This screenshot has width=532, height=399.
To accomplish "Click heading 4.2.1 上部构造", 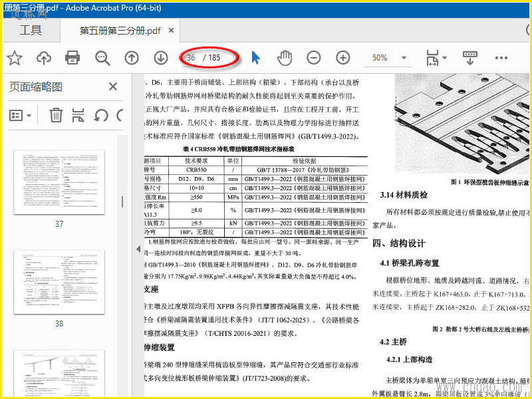I will coord(409,359).
